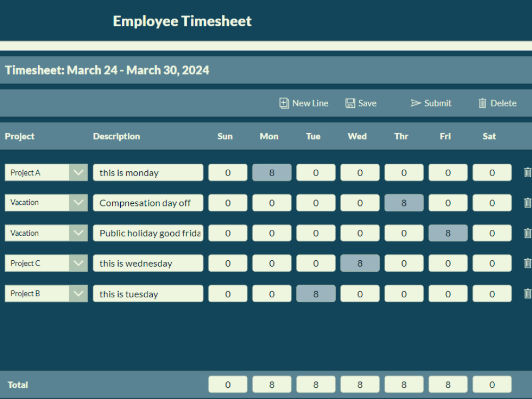Remove the Compnesation day off row via trash icon

[x=527, y=203]
